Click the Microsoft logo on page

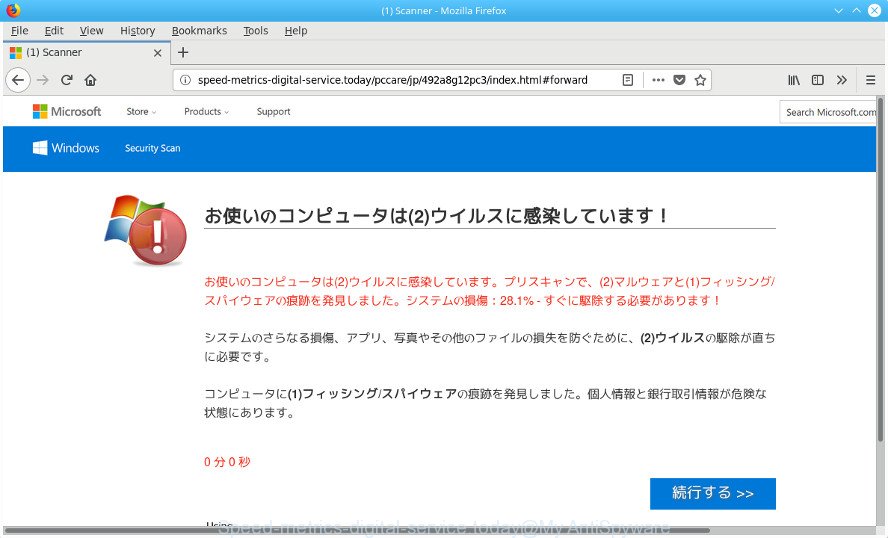pos(67,112)
